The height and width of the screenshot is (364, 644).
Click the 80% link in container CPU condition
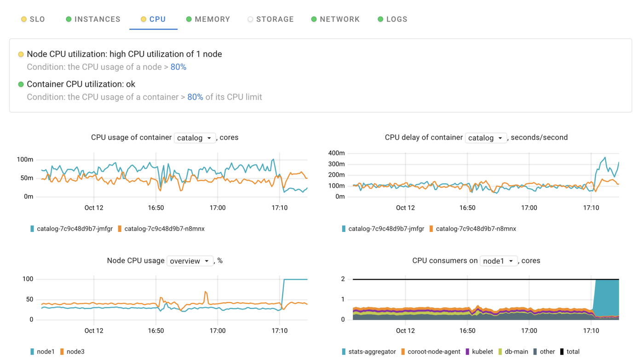(x=195, y=97)
